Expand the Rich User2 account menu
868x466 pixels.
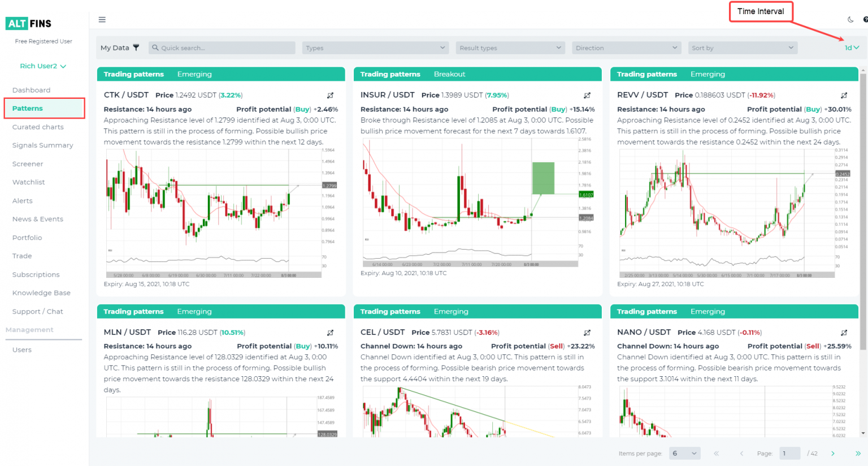coord(42,66)
